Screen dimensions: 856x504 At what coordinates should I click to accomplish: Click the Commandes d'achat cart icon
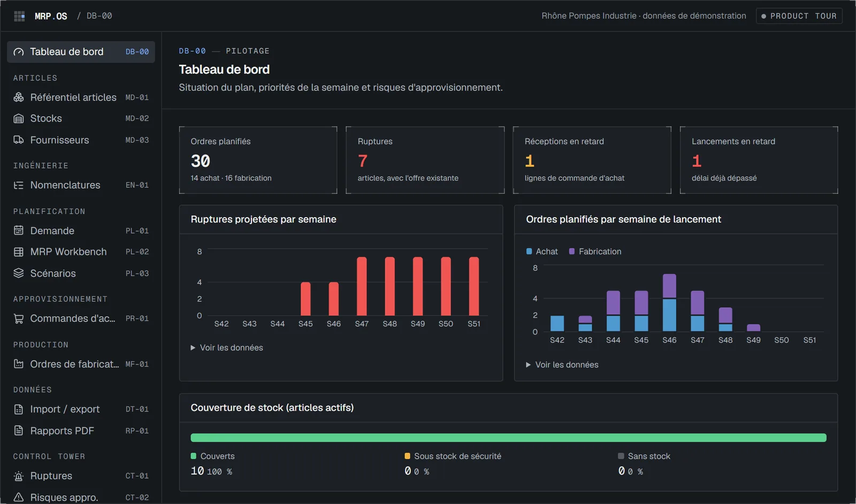tap(19, 318)
